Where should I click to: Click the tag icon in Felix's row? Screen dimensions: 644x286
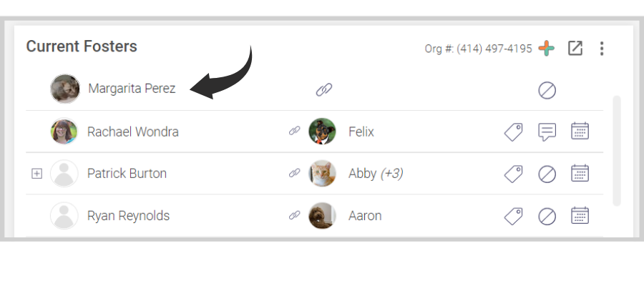(x=513, y=132)
